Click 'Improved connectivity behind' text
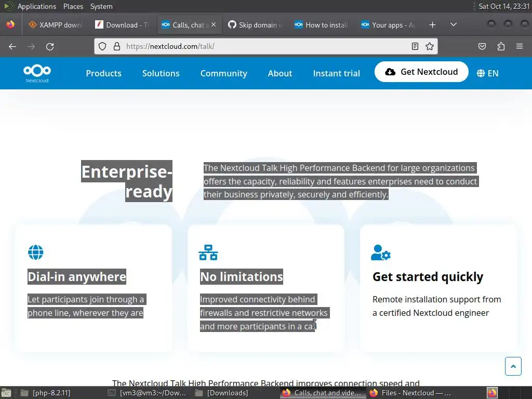Viewport: 532px width, 399px height. 258,299
